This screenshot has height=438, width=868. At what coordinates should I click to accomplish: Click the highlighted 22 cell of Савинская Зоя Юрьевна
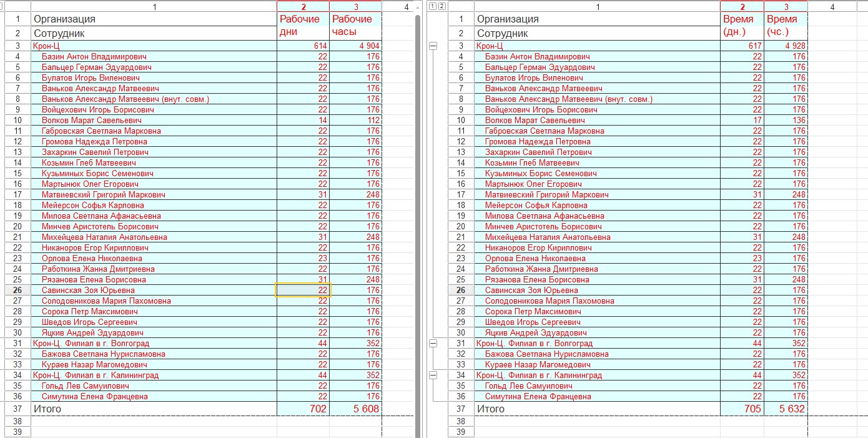click(x=303, y=290)
